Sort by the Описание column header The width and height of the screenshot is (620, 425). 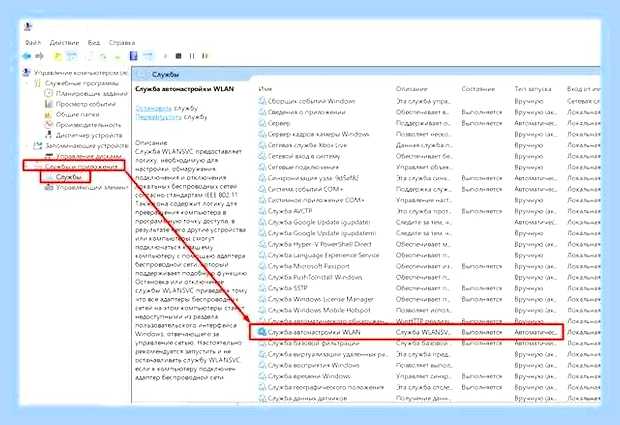coord(412,89)
